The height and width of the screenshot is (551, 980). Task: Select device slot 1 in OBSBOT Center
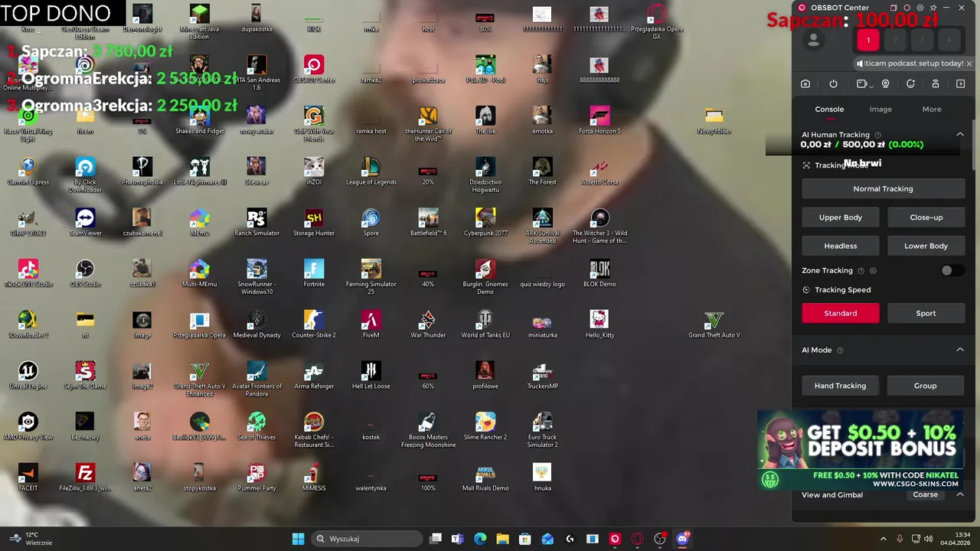pyautogui.click(x=868, y=41)
